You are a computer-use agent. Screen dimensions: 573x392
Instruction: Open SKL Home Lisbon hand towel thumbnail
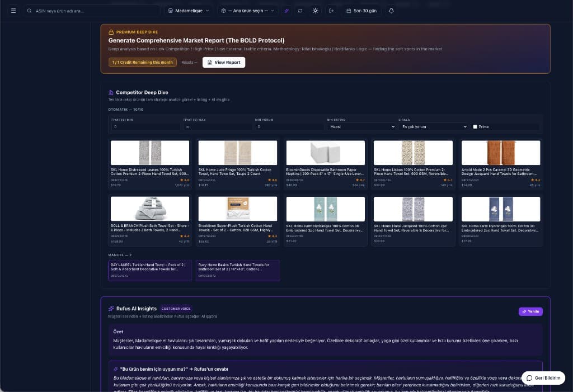413,153
